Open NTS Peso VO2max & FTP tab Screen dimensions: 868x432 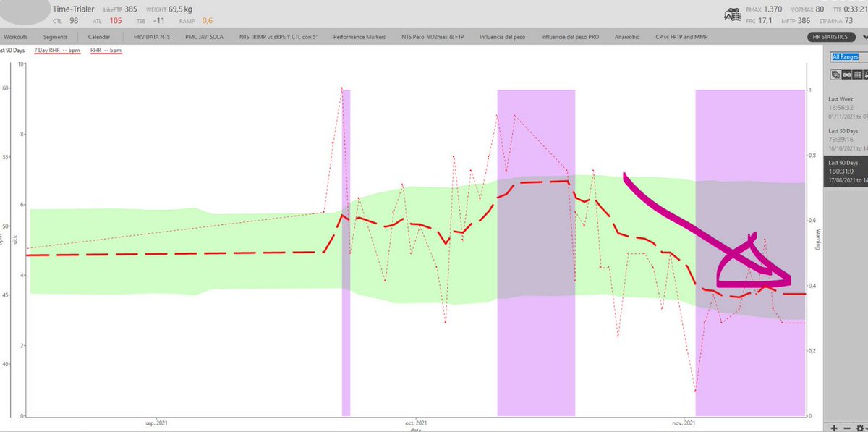433,36
